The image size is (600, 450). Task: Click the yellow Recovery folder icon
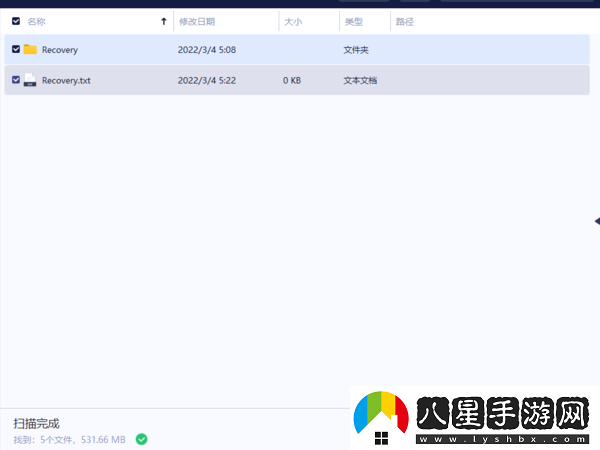(30, 49)
